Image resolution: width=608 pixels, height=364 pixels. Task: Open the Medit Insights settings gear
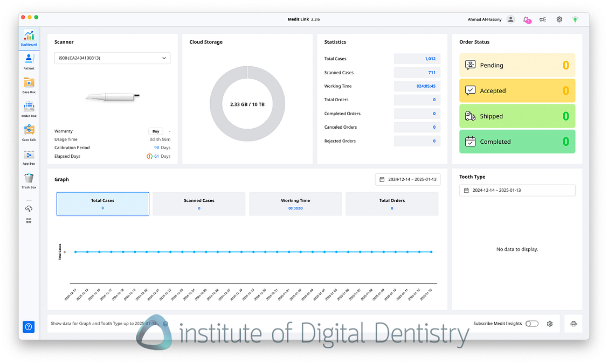(x=550, y=324)
